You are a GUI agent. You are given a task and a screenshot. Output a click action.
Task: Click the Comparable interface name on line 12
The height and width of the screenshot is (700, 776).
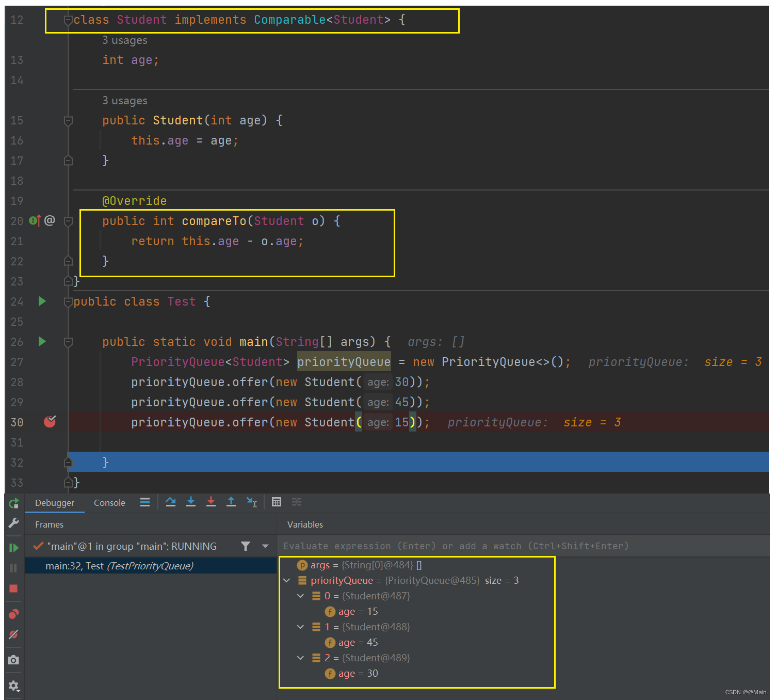tap(289, 20)
